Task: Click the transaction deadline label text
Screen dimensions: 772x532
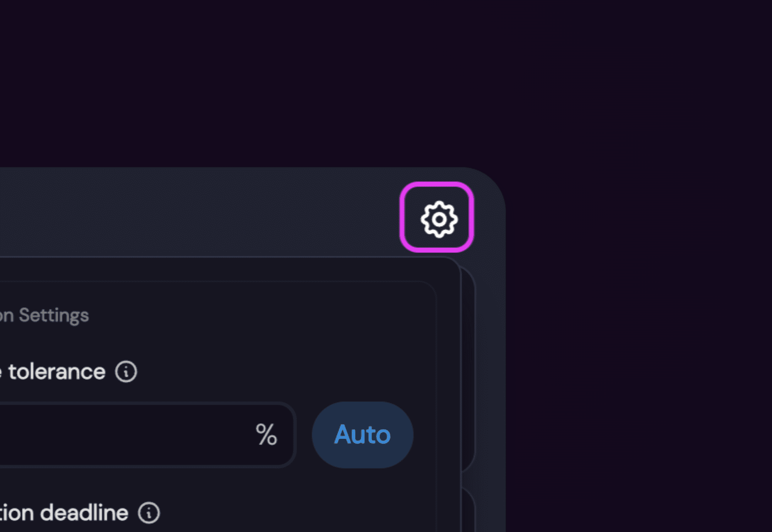Action: pos(64,513)
